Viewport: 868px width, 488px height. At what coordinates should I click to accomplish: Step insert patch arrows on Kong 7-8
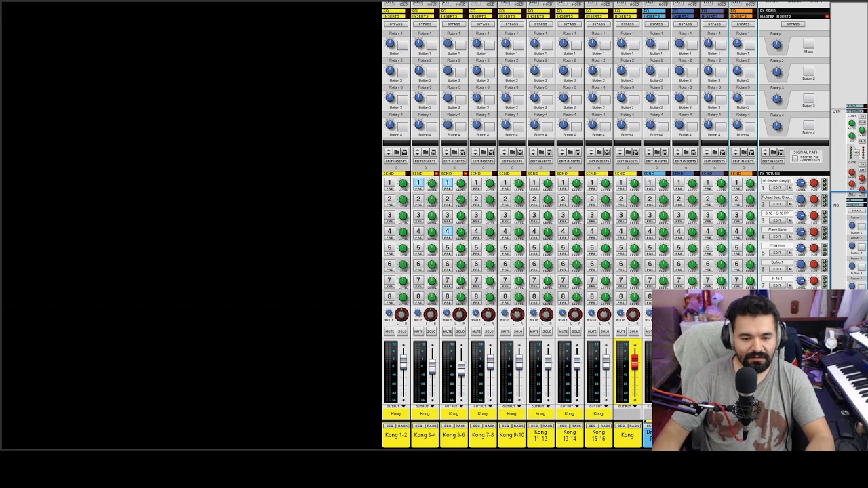(475, 152)
